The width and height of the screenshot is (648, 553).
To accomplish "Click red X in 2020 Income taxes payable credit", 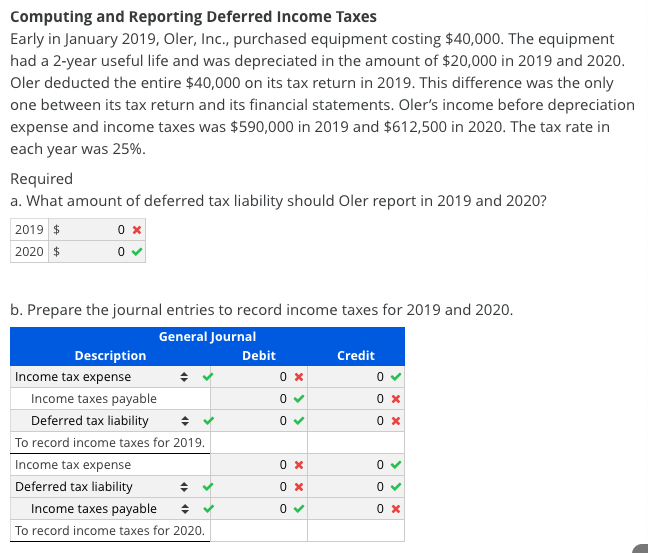I will [x=395, y=509].
